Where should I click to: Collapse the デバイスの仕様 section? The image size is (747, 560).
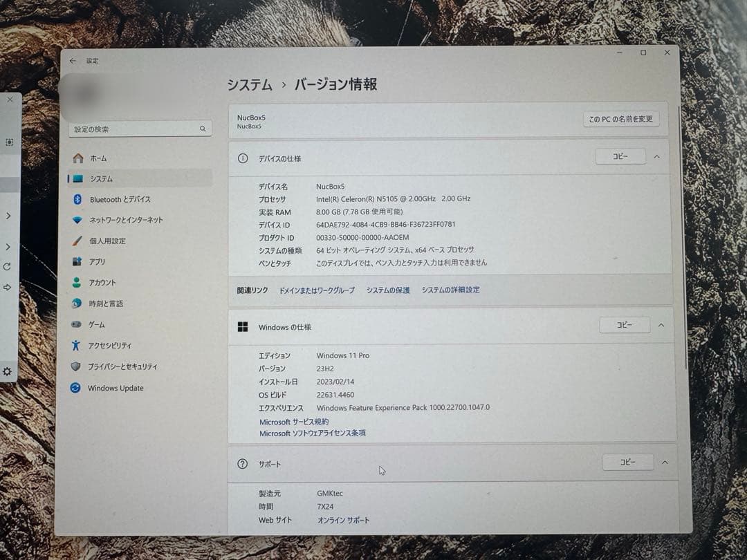coord(656,156)
